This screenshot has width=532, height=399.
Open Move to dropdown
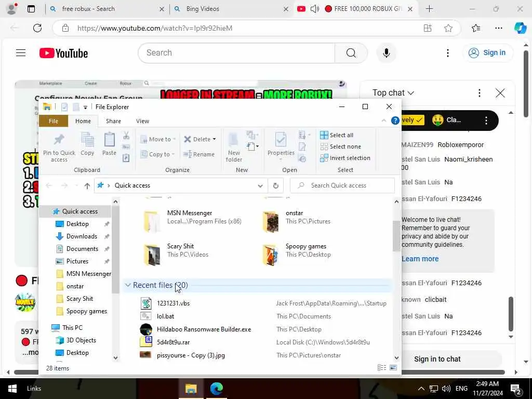[x=158, y=139]
